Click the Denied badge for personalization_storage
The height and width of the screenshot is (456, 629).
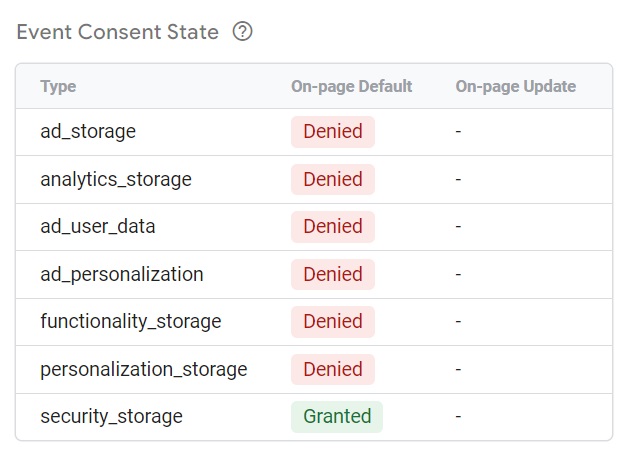tap(333, 369)
